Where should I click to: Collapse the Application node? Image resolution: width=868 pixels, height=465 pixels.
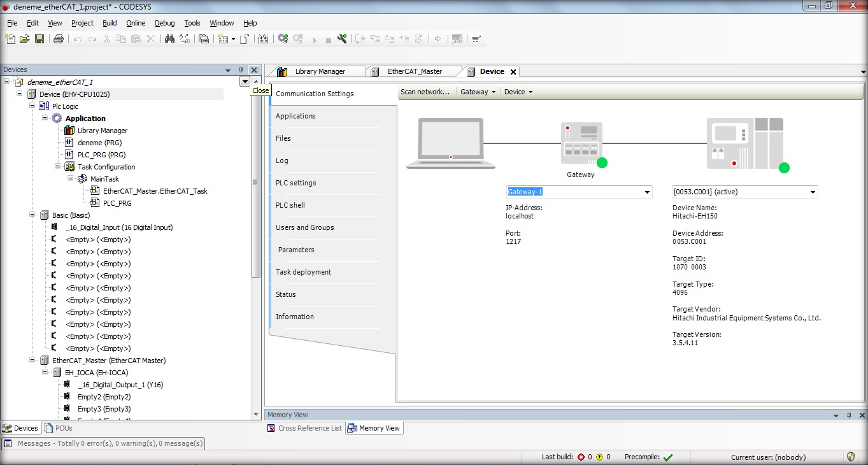(45, 118)
